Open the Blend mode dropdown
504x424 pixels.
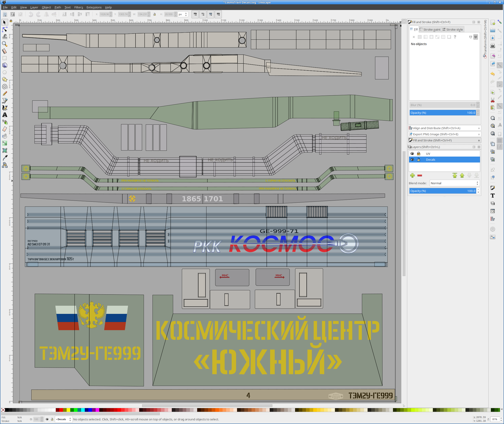pos(454,183)
